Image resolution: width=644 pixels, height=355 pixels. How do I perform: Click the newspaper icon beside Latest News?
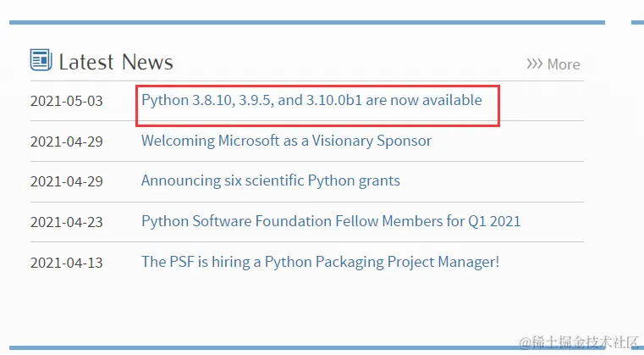point(41,60)
